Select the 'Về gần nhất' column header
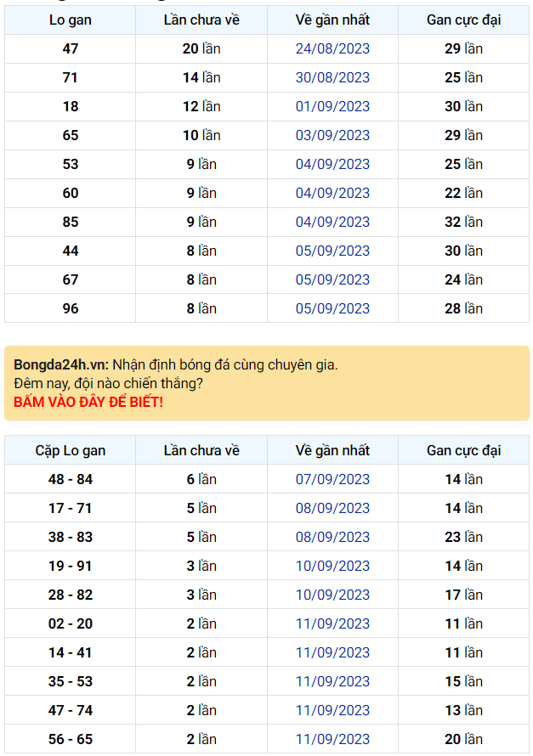 pos(332,20)
